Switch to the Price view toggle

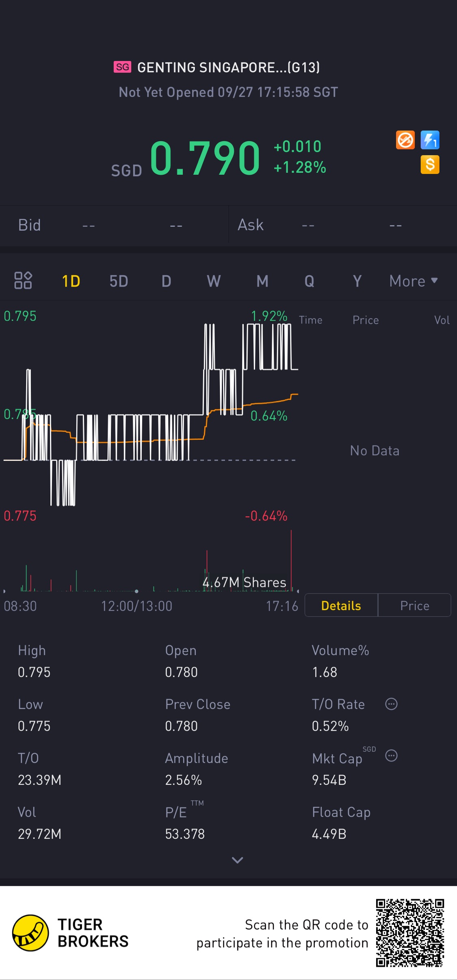(414, 606)
